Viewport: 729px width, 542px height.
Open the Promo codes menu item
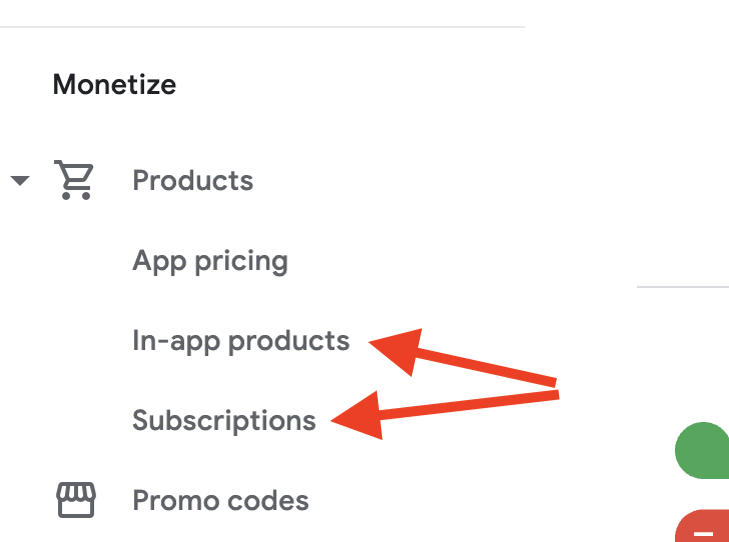(x=220, y=501)
